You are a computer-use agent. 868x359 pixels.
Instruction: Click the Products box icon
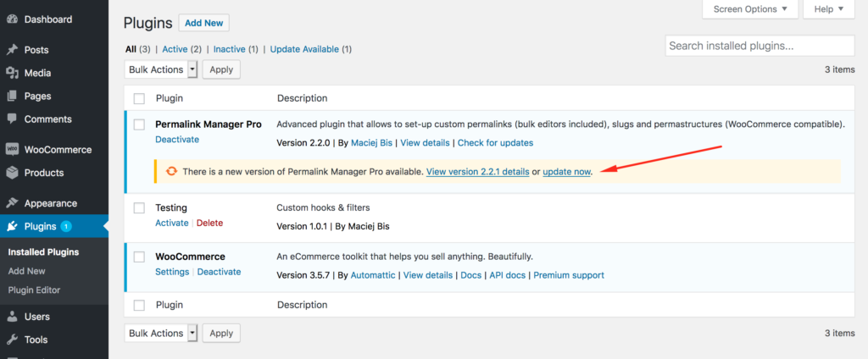click(x=12, y=173)
